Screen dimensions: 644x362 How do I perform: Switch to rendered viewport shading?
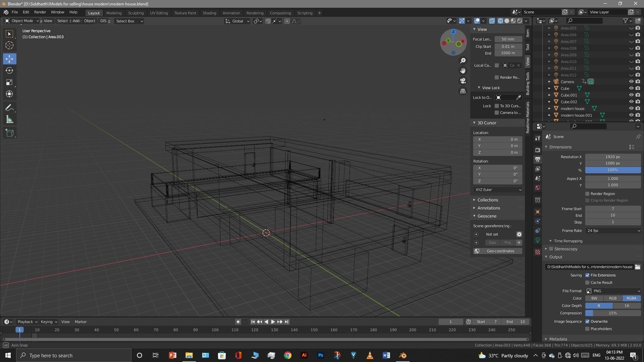click(x=520, y=21)
